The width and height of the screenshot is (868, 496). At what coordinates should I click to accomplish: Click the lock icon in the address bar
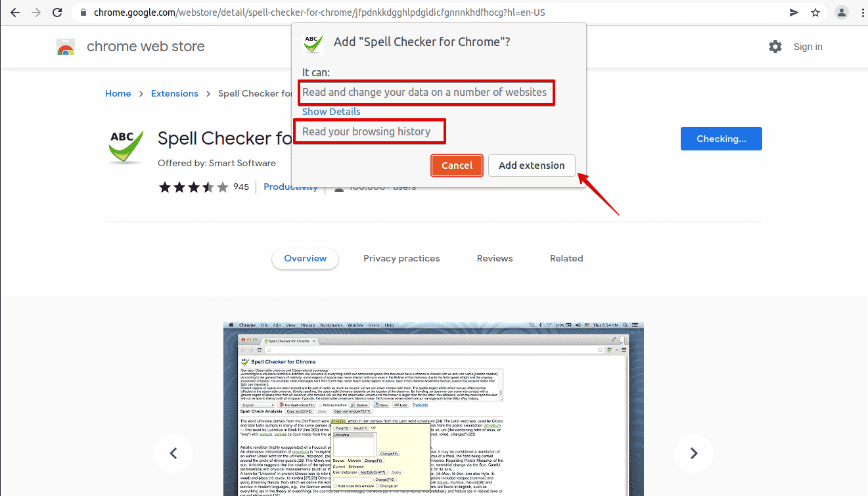83,12
